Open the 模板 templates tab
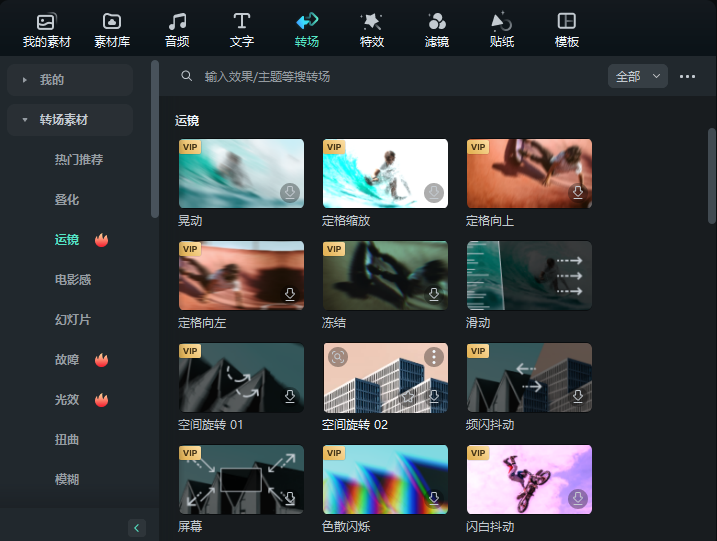 pos(567,30)
